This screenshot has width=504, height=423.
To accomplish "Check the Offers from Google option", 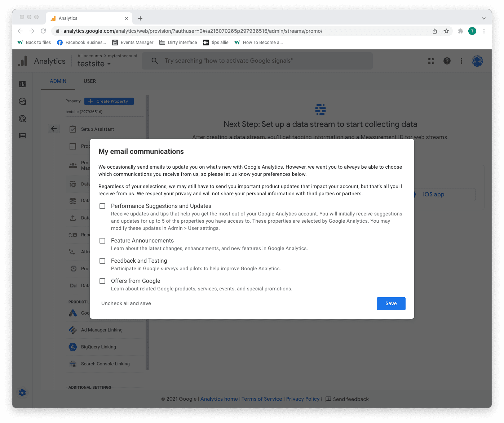I will click(x=102, y=281).
